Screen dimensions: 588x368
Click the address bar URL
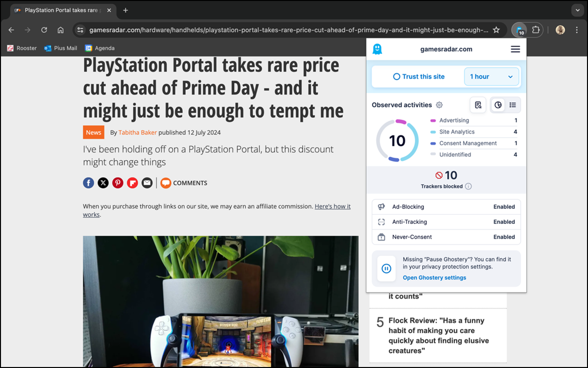(x=289, y=30)
